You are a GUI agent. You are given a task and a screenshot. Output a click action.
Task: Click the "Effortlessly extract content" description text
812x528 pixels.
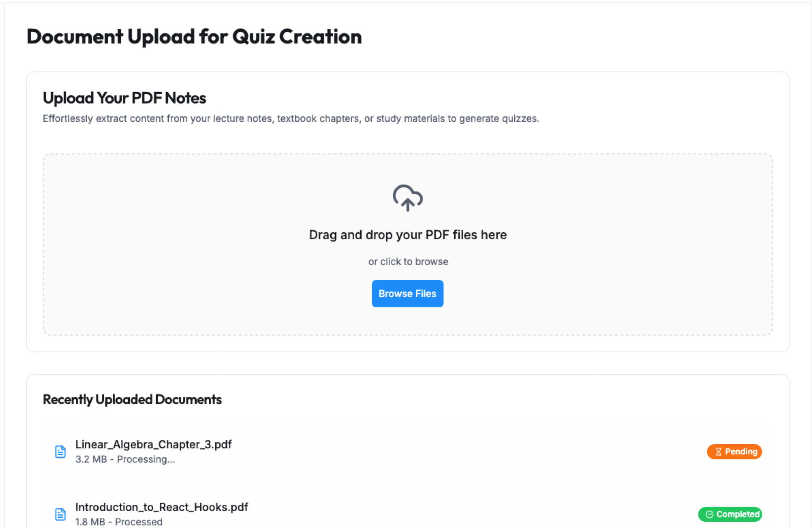pyautogui.click(x=291, y=118)
